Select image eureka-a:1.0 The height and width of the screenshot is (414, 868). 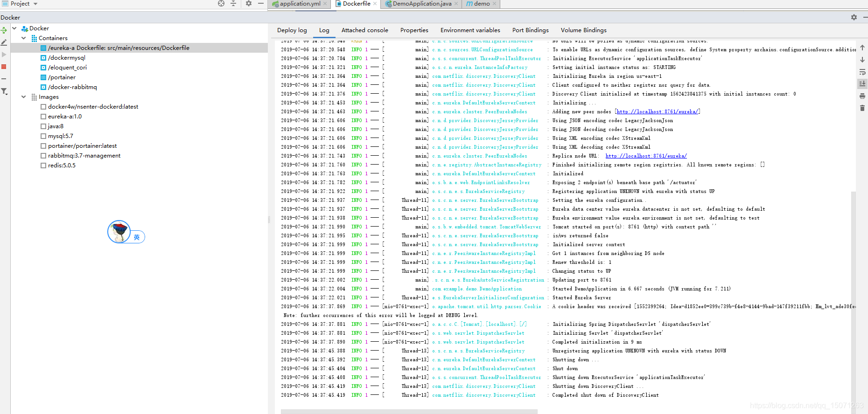(64, 116)
